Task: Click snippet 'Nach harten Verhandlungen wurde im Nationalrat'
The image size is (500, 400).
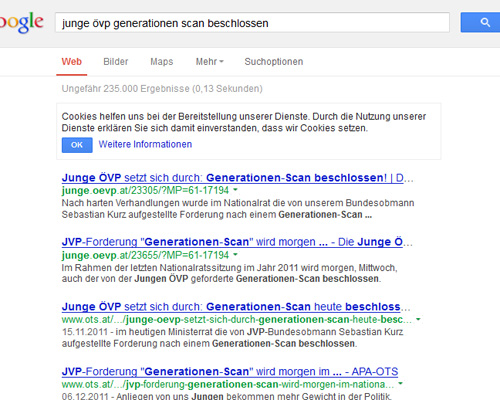Action: [238, 209]
